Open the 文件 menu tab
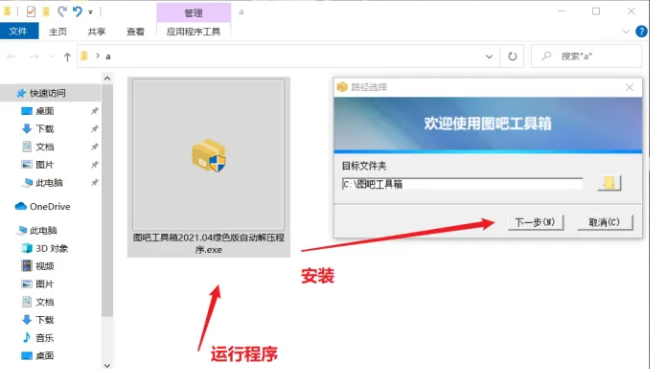 [19, 31]
